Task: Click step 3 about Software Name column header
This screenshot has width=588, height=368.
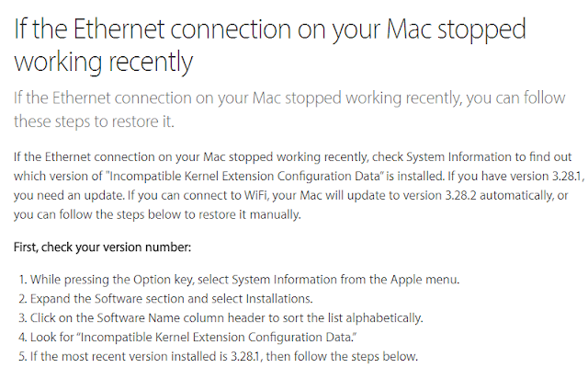Action: 220,318
